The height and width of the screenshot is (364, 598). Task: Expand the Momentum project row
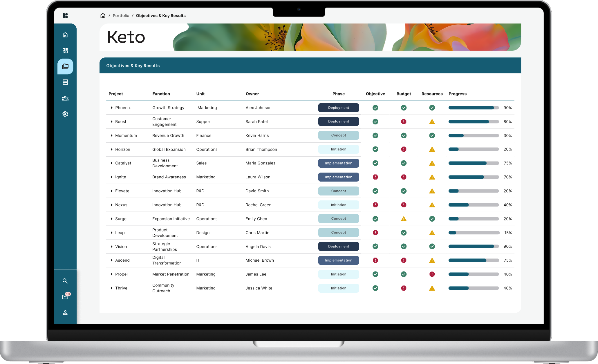click(111, 135)
